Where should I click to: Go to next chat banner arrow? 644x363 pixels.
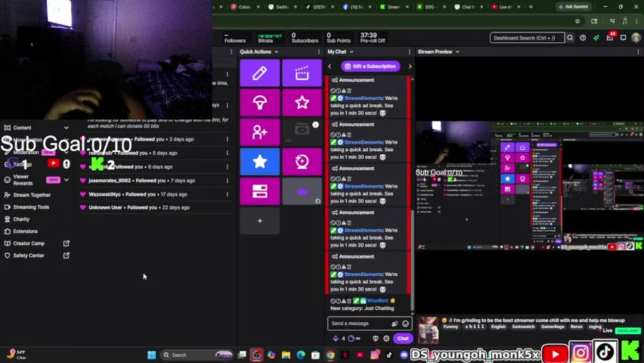click(410, 66)
